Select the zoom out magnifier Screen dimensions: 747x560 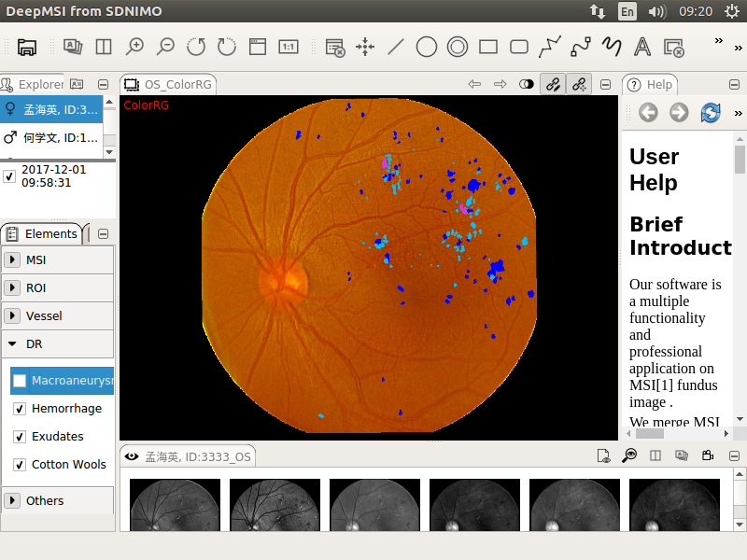pos(165,47)
